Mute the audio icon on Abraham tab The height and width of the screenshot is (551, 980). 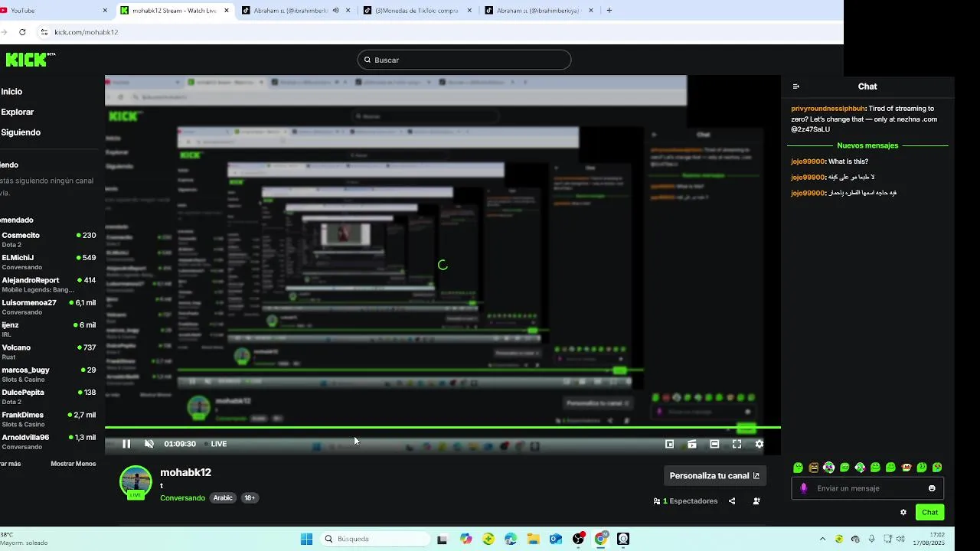[335, 11]
